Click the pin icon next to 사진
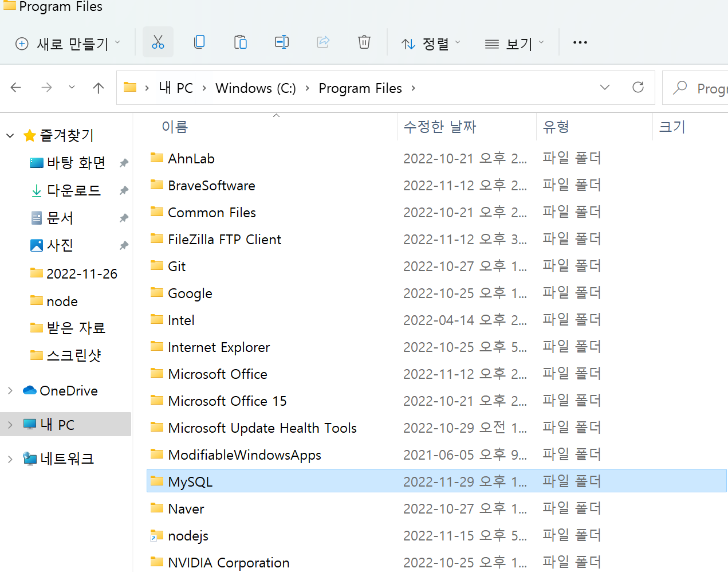This screenshot has height=572, width=728. pos(124,245)
